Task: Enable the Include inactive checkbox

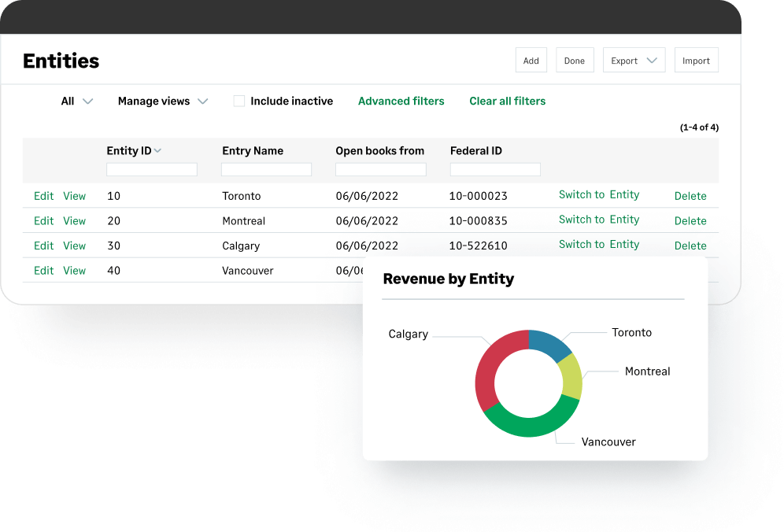Action: 239,102
